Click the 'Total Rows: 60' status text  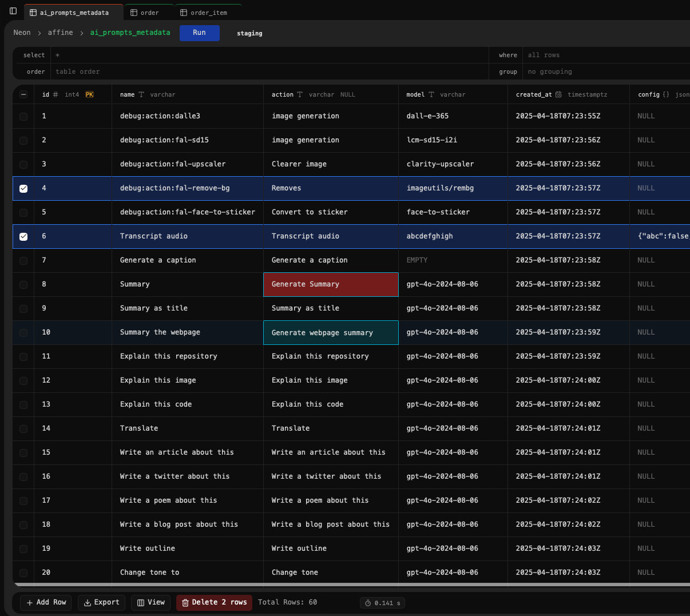click(x=287, y=602)
